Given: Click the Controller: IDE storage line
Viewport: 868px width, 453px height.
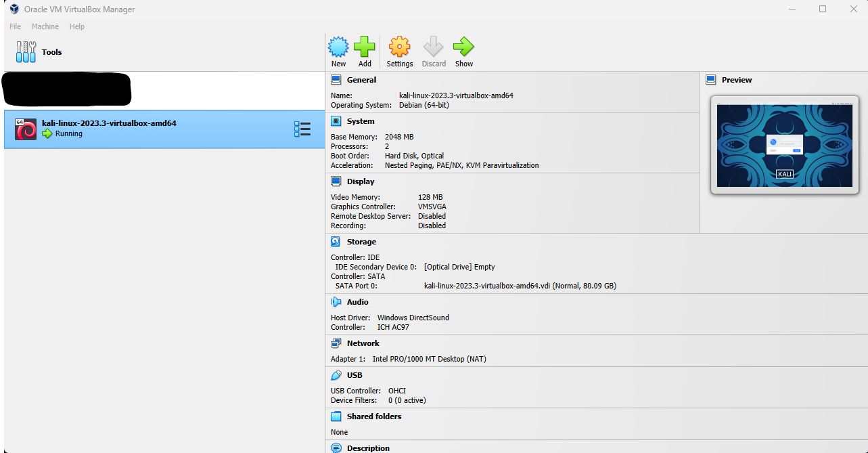Looking at the screenshot, I should [355, 257].
